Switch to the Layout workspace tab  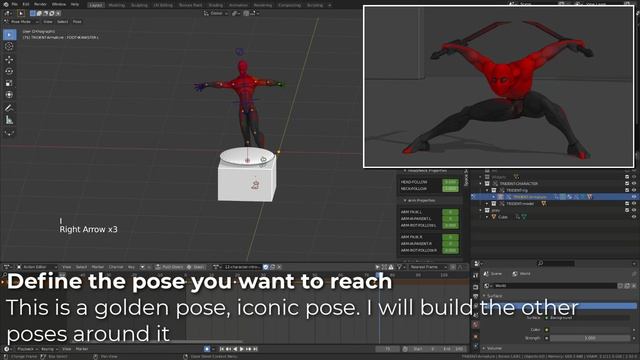tap(96, 5)
